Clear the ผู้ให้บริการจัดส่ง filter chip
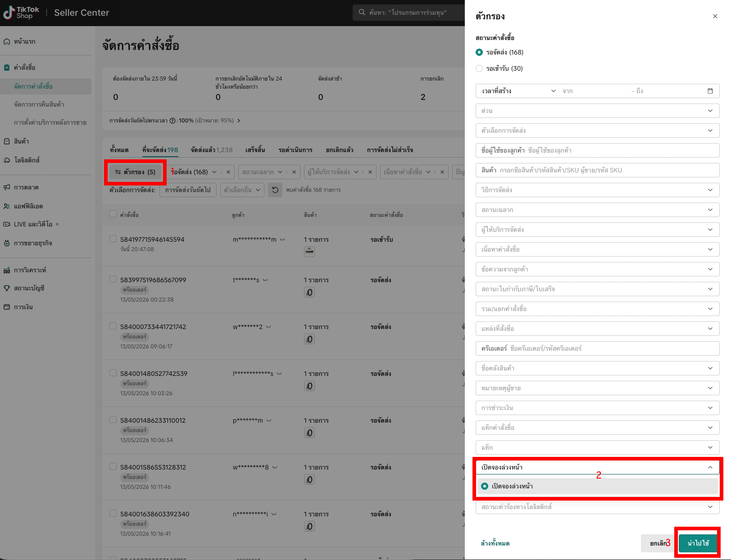 pyautogui.click(x=370, y=172)
